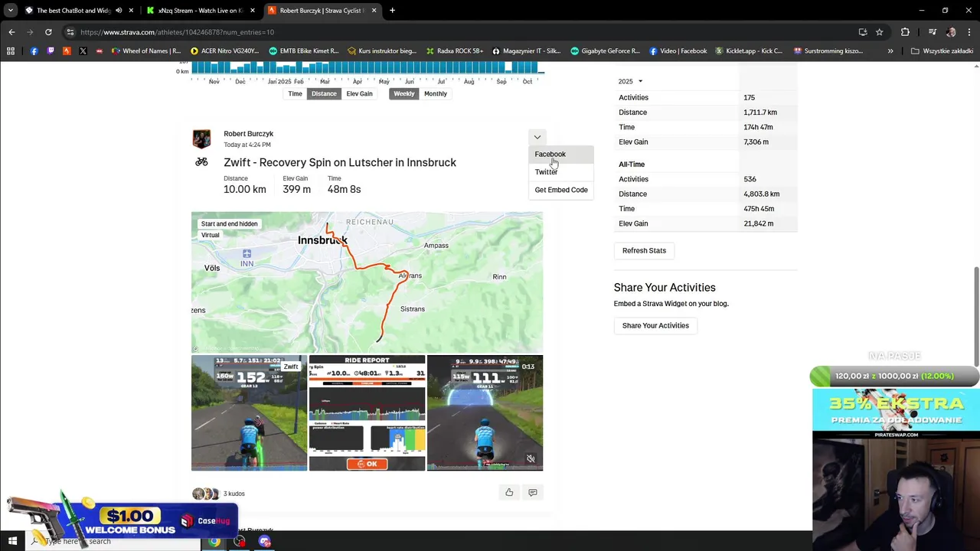Open the Wszystkie zakładki bookmarks folder
The height and width of the screenshot is (551, 980).
pyautogui.click(x=942, y=51)
